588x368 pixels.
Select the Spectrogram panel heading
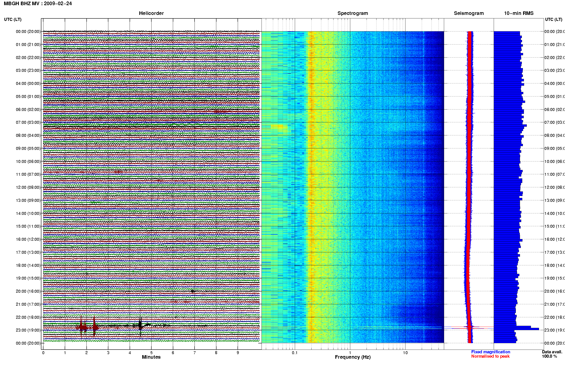click(353, 13)
